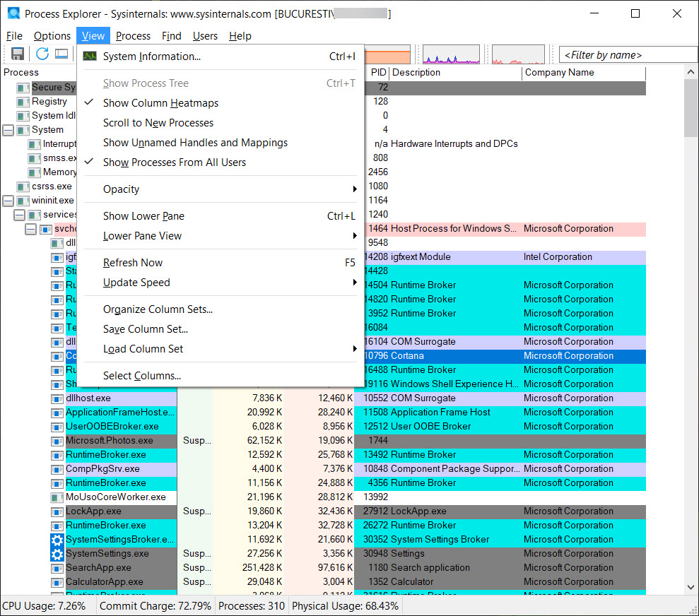
Task: Click the Process Explorer title bar icon
Action: tap(14, 13)
